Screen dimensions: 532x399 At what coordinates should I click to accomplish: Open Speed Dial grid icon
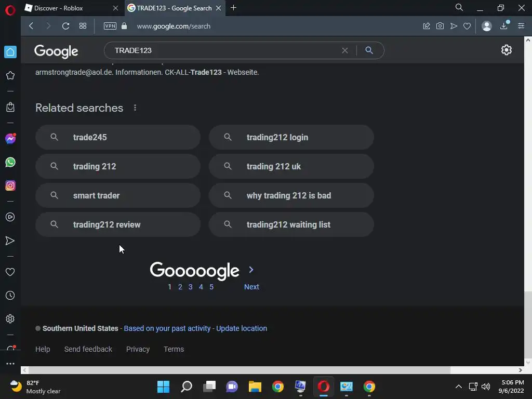83,26
